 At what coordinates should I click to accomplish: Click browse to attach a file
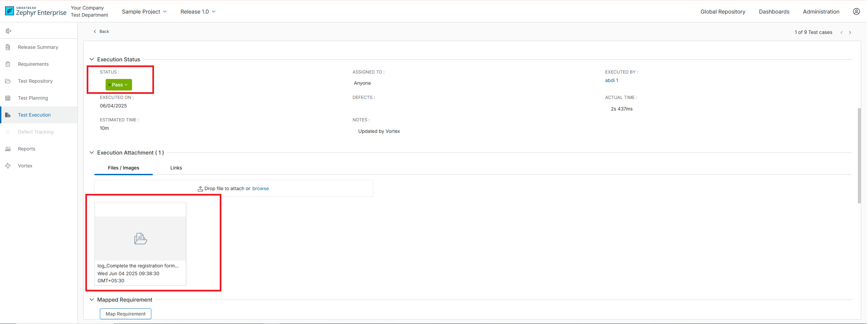click(260, 188)
